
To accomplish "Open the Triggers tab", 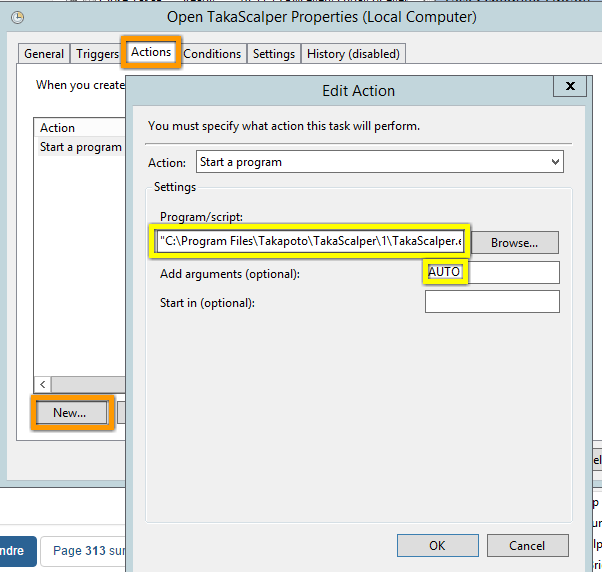I will [x=97, y=54].
